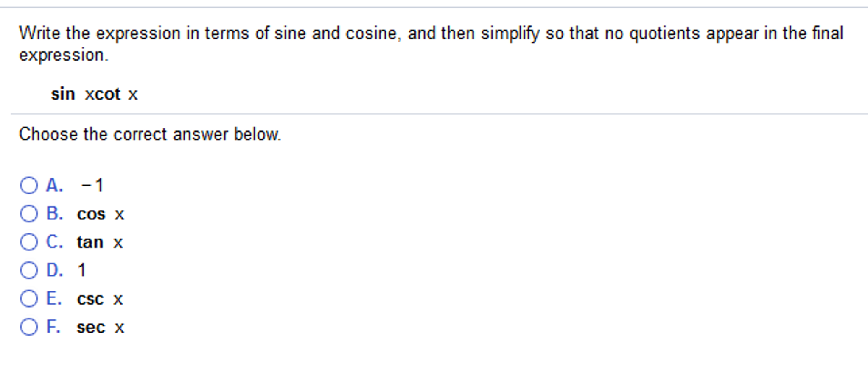Screen dimensions: 868x372
Task: Click the answer text 'sec x'
Action: (101, 328)
